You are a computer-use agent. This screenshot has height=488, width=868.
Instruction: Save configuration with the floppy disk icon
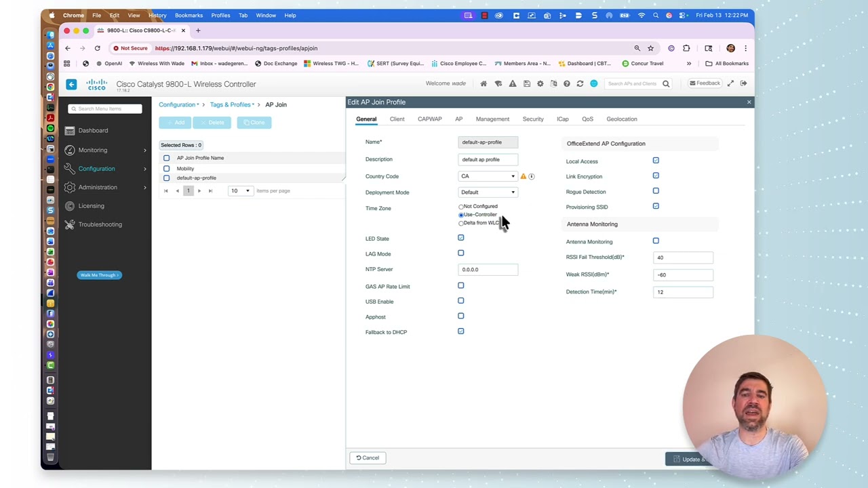pyautogui.click(x=527, y=83)
